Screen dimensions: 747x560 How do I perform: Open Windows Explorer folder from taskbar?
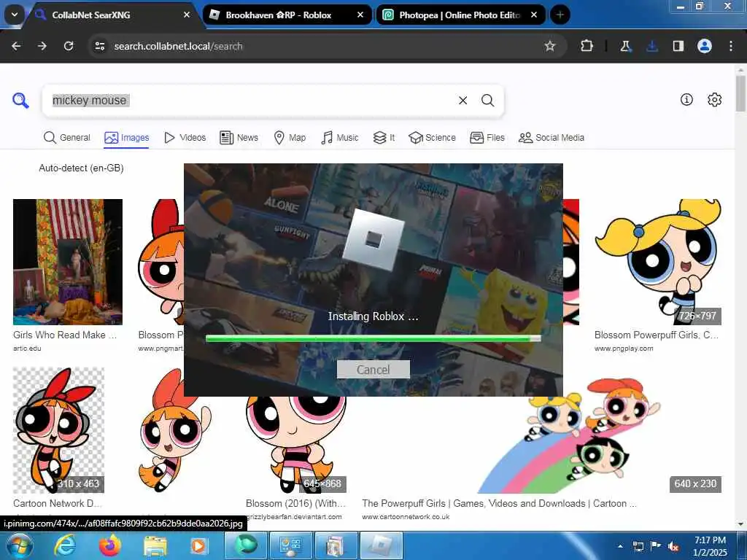155,545
